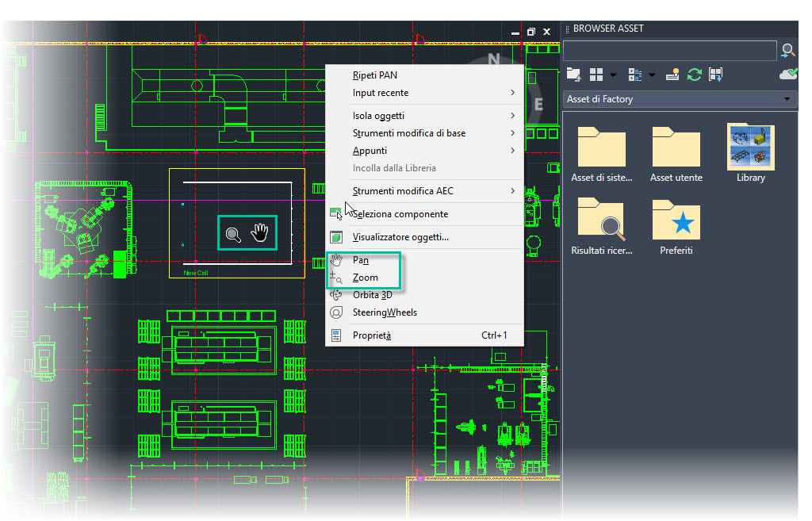
Task: Click inside the Browser Asset search field
Action: tap(670, 50)
